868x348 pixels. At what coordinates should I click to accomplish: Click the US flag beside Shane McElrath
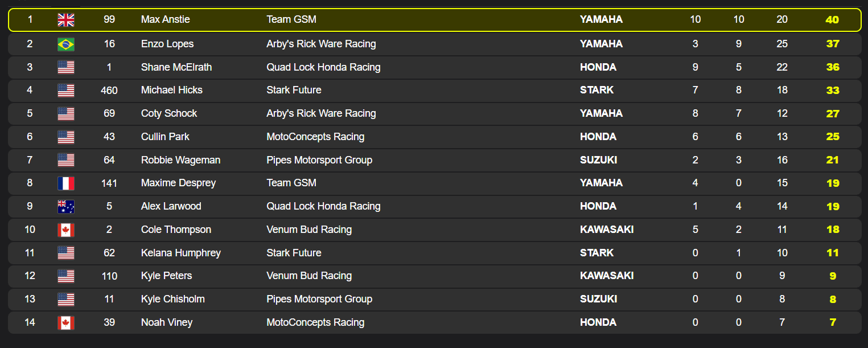66,67
